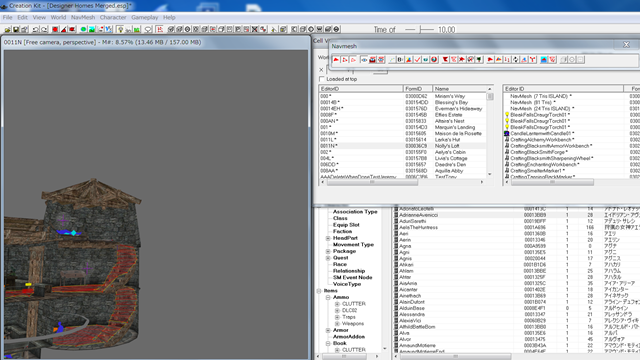The width and height of the screenshot is (640, 360).
Task: Select the Miriam's Way cell row
Action: coord(402,96)
